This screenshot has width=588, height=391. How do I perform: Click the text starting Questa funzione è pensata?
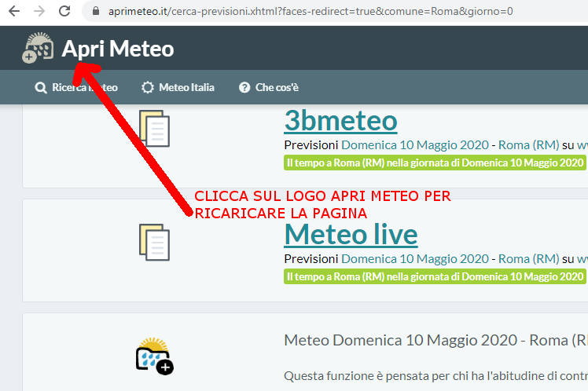[x=435, y=375]
